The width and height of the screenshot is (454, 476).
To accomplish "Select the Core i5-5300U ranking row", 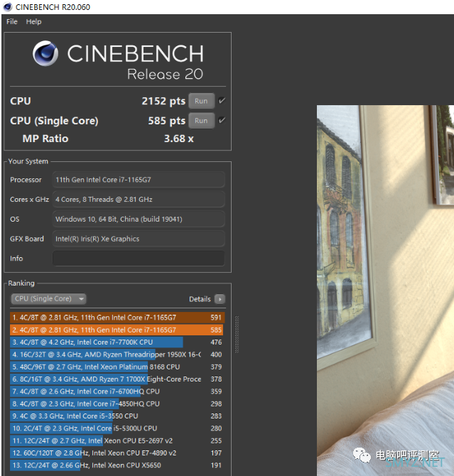I will click(117, 428).
